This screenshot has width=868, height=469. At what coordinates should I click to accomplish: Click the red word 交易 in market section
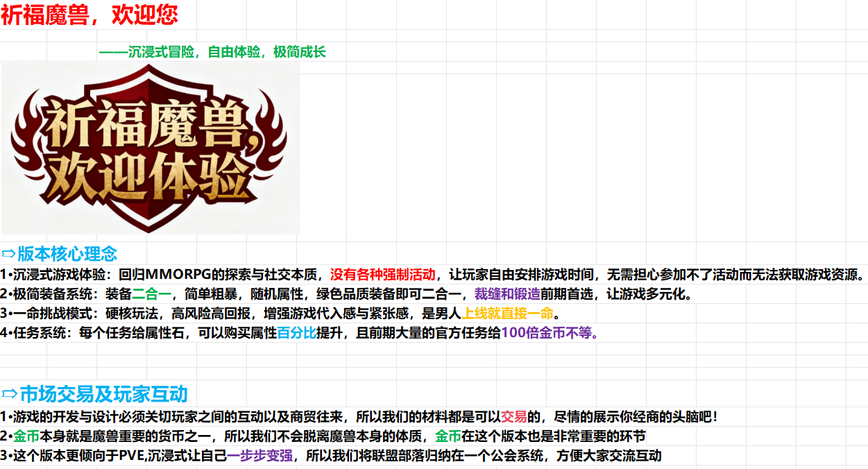513,417
